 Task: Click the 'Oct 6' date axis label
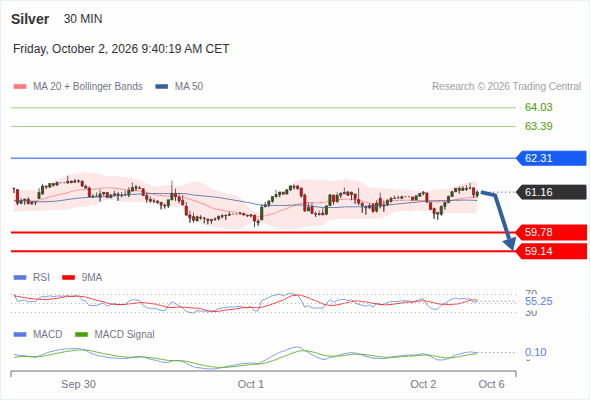click(491, 384)
